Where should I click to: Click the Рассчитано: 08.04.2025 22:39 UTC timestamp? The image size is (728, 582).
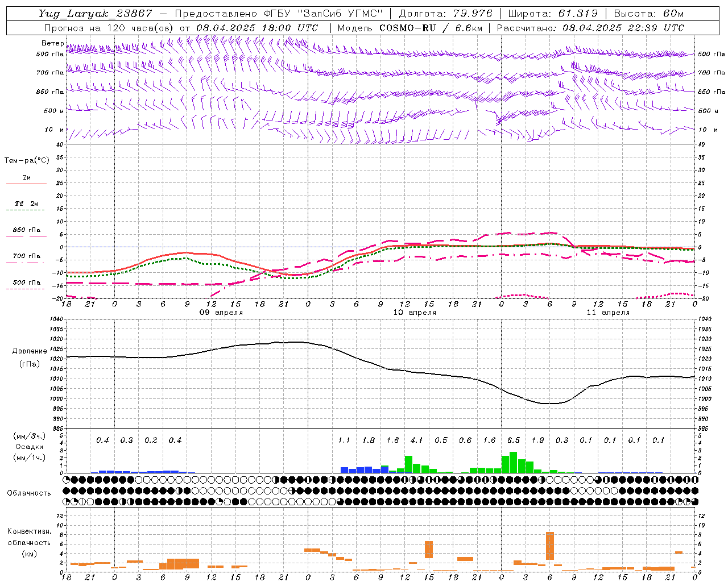pos(590,27)
